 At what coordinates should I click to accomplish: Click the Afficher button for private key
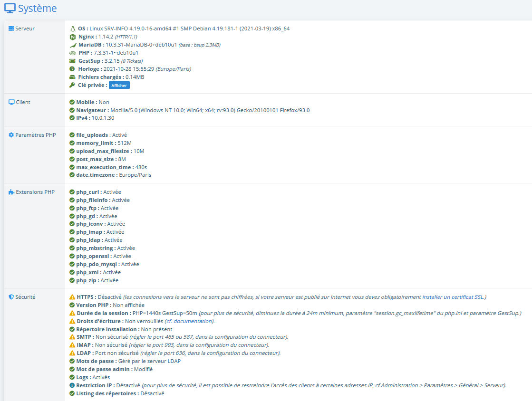coord(119,86)
